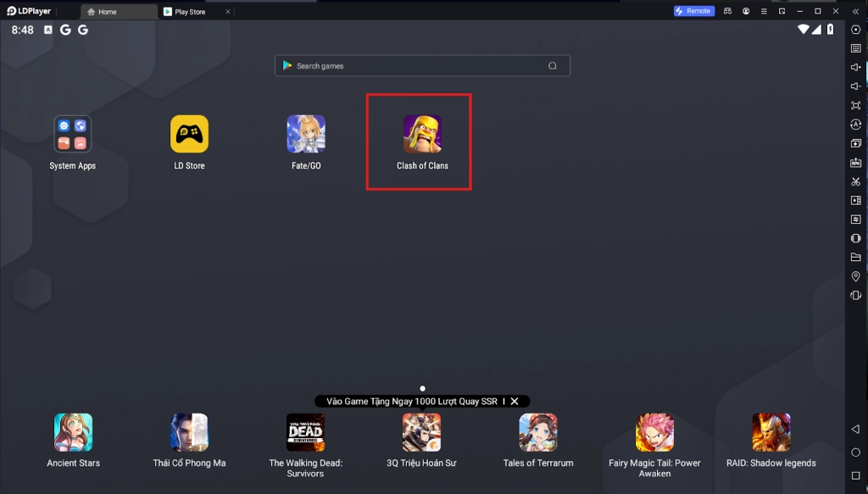The height and width of the screenshot is (494, 868).
Task: Dismiss the Vào Game Tặng Ngay promo banner
Action: [515, 401]
